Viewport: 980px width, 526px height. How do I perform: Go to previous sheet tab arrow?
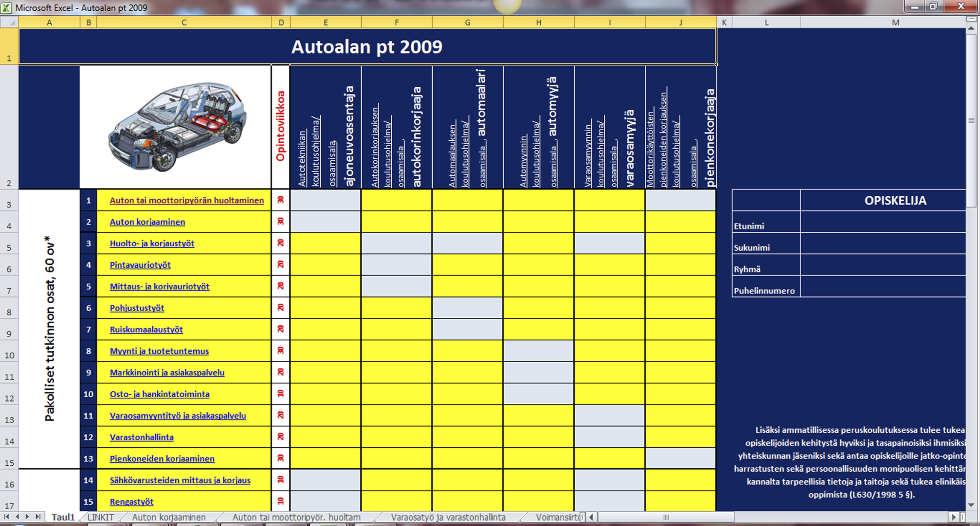(x=18, y=517)
